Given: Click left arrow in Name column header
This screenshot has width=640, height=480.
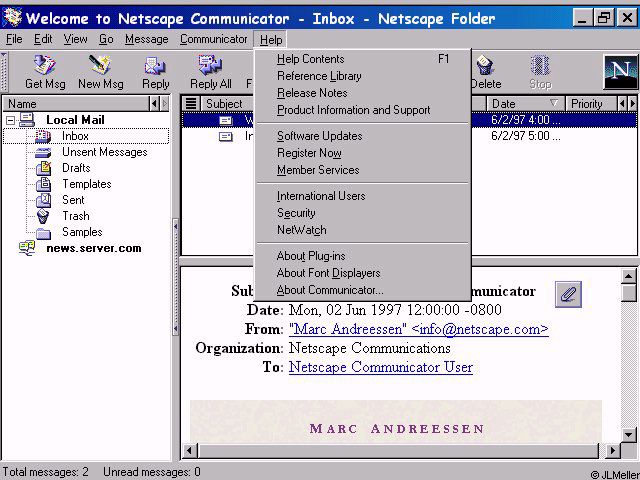Looking at the screenshot, I should pyautogui.click(x=154, y=104).
